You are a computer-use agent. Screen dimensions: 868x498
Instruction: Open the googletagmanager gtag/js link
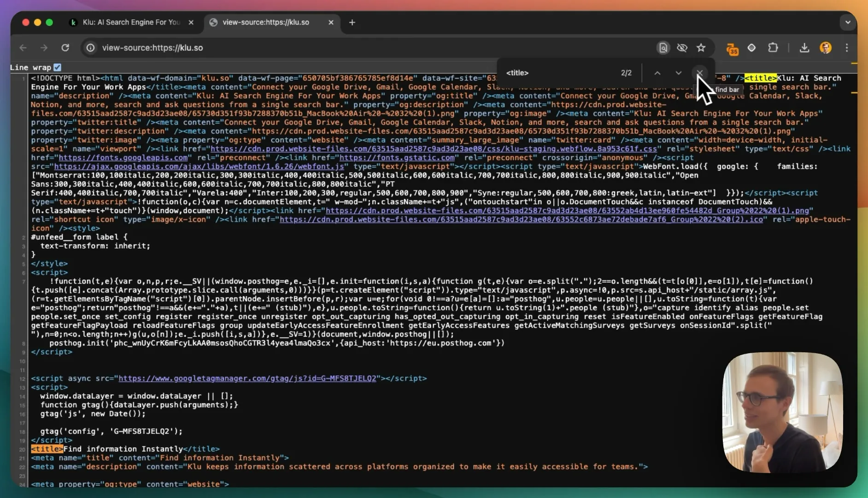pos(247,379)
